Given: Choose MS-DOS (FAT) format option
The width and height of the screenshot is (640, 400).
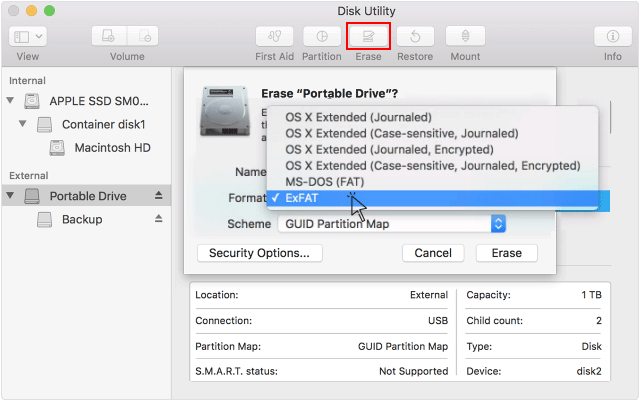Looking at the screenshot, I should (325, 181).
